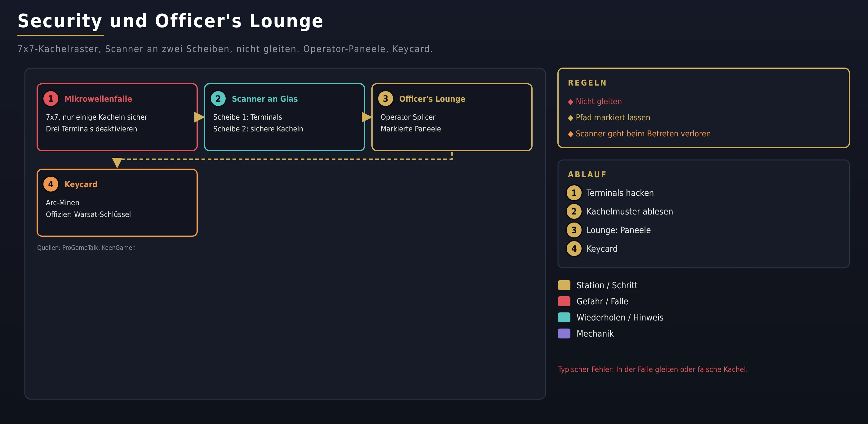Click the teal number 2 badge on Scanner an Glas
Image resolution: width=868 pixels, height=424 pixels.
pyautogui.click(x=218, y=99)
